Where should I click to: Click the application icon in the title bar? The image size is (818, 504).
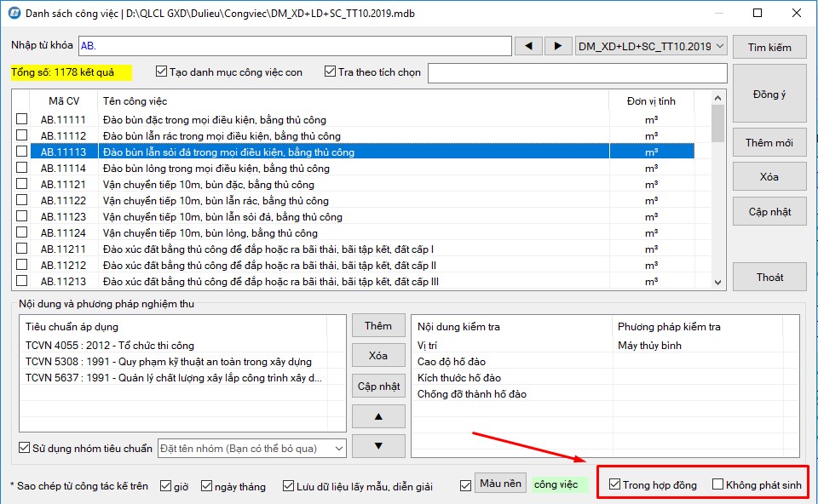pyautogui.click(x=14, y=14)
